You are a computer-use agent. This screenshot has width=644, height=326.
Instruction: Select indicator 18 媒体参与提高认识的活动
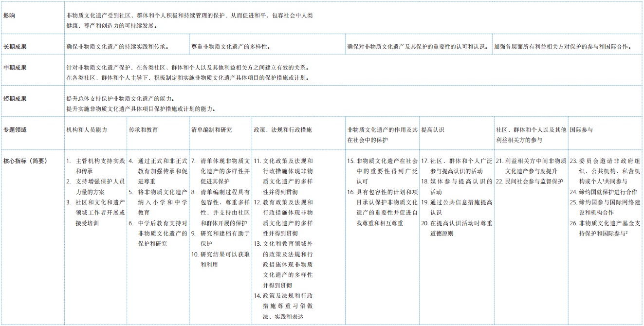(x=460, y=186)
